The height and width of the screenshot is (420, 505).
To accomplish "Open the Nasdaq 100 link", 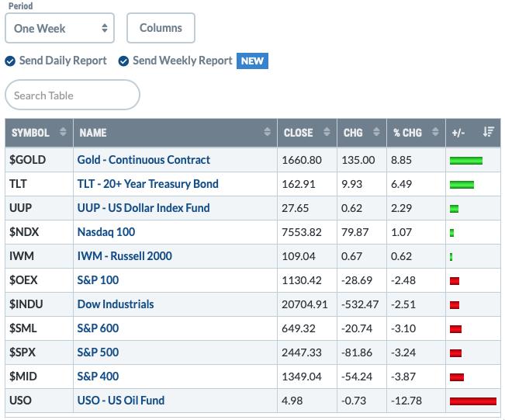I will (x=106, y=232).
